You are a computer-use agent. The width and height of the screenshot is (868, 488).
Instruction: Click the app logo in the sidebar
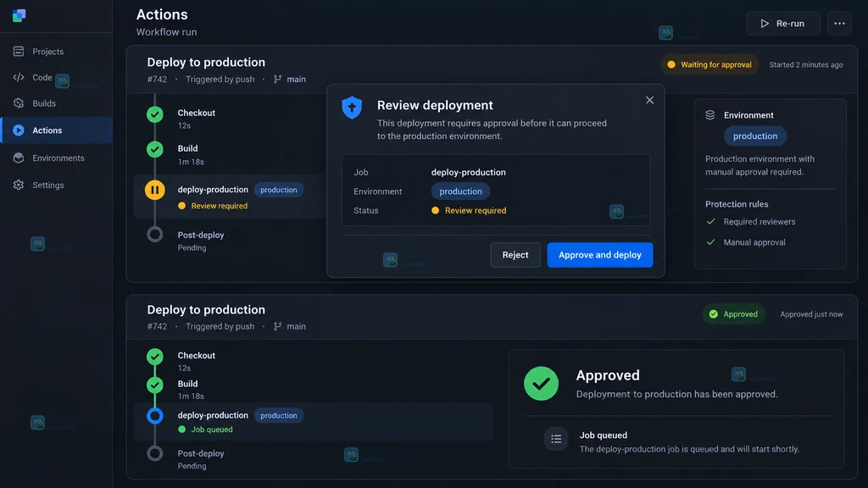(x=19, y=15)
